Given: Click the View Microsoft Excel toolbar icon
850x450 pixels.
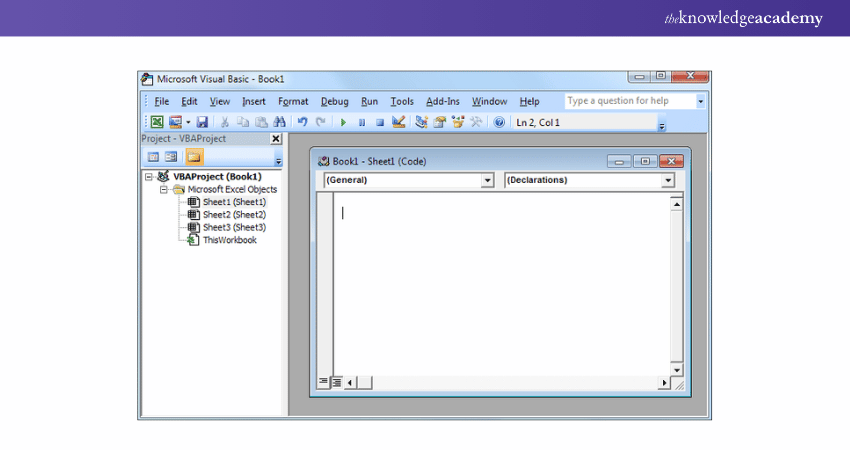Looking at the screenshot, I should tap(157, 122).
